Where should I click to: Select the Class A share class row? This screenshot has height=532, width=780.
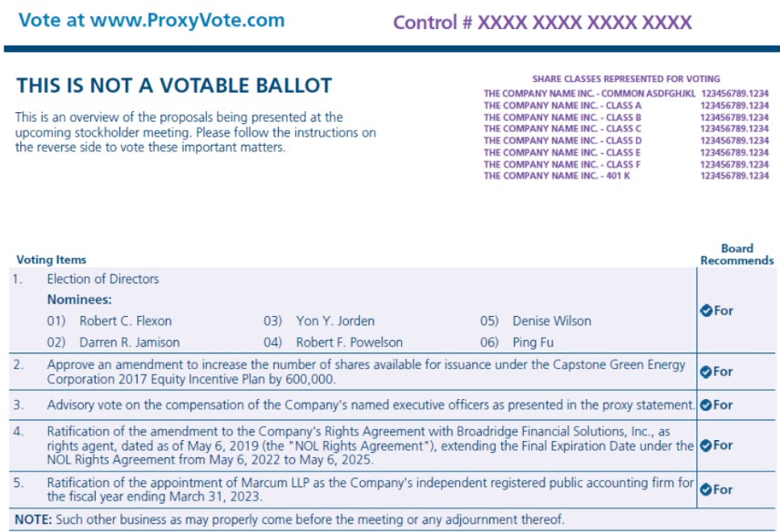point(625,105)
